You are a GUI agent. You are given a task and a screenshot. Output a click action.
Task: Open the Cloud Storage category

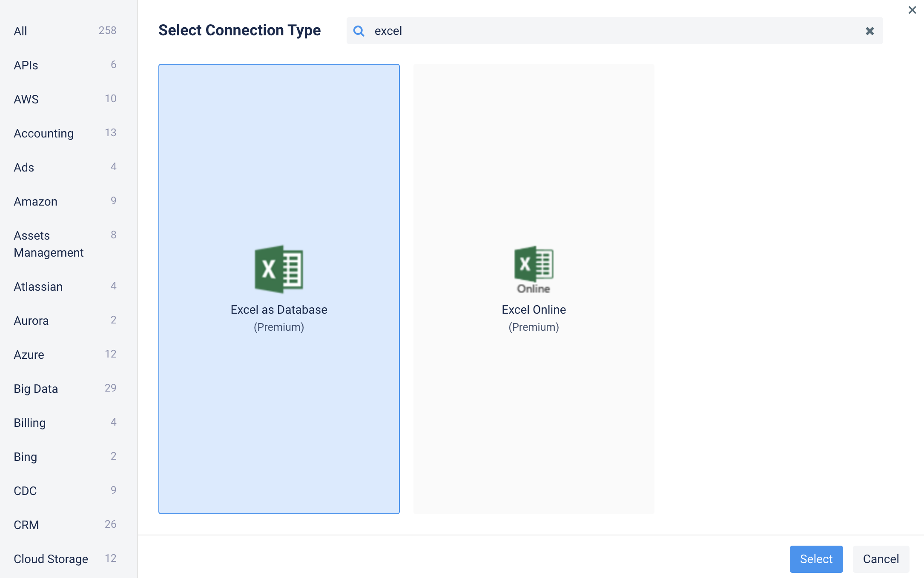[65, 559]
